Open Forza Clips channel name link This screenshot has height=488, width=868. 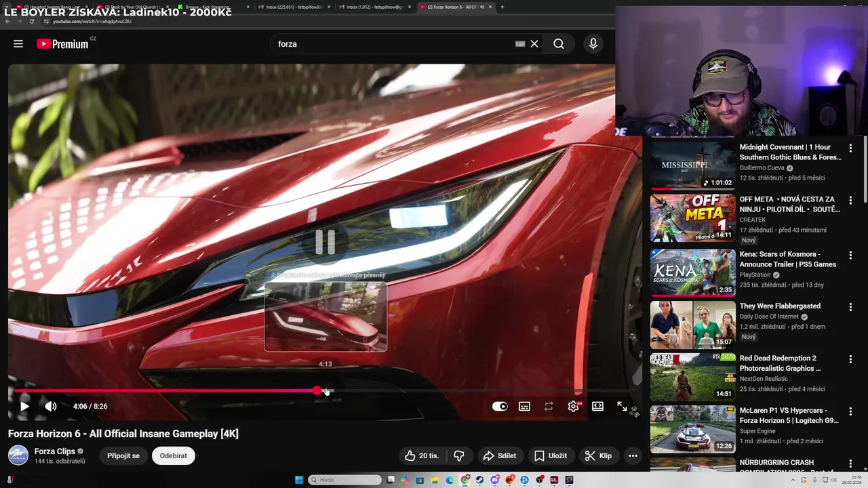tap(55, 451)
